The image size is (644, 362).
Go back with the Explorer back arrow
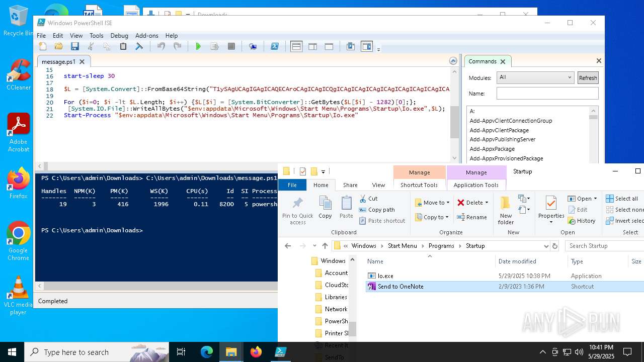288,246
